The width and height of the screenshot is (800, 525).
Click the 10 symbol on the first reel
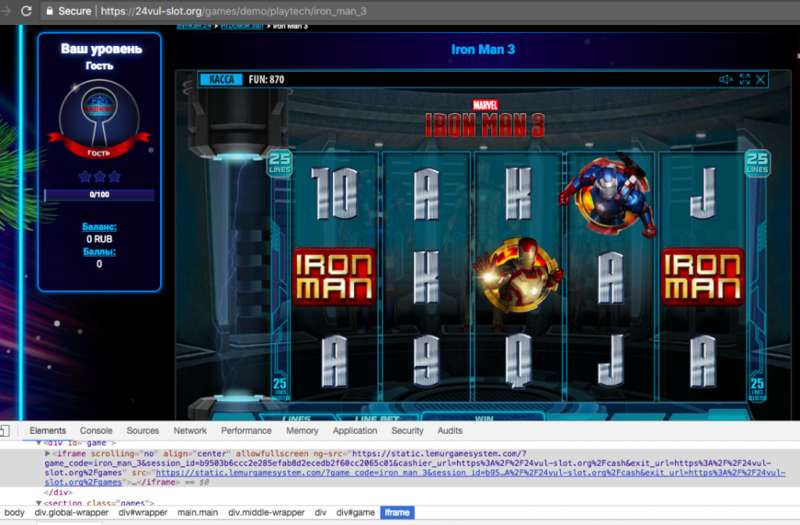(334, 194)
